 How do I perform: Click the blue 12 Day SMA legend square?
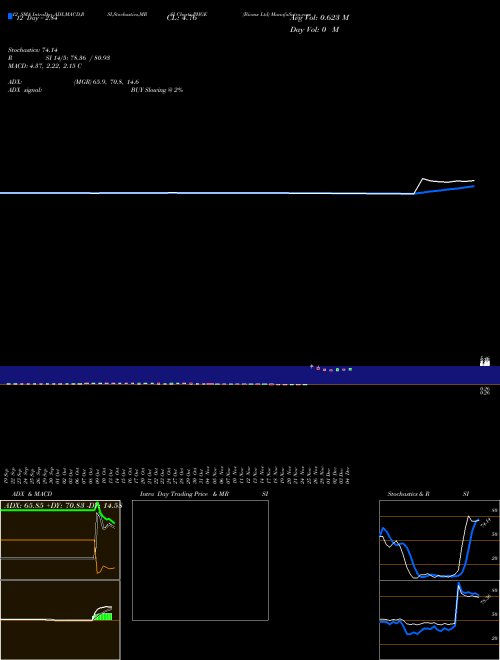[x=10, y=16]
